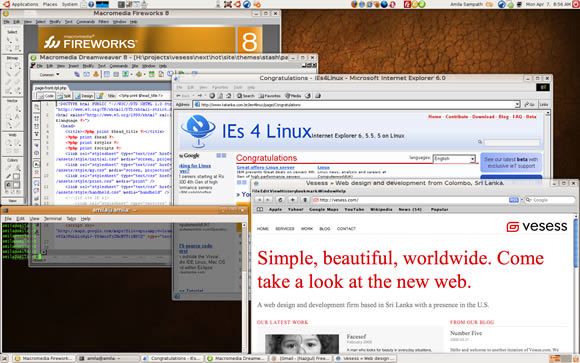580x363 pixels.
Task: Click the email link icon in Dreamweaver Insert bar
Action: 86,74
